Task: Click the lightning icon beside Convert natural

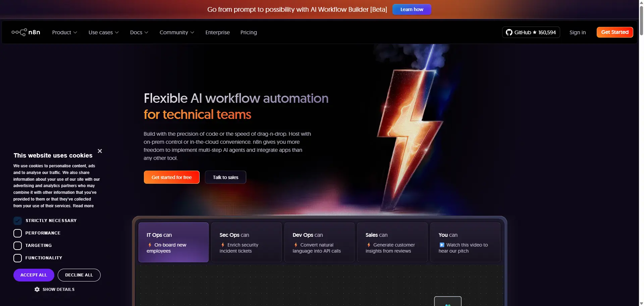Action: tap(296, 245)
